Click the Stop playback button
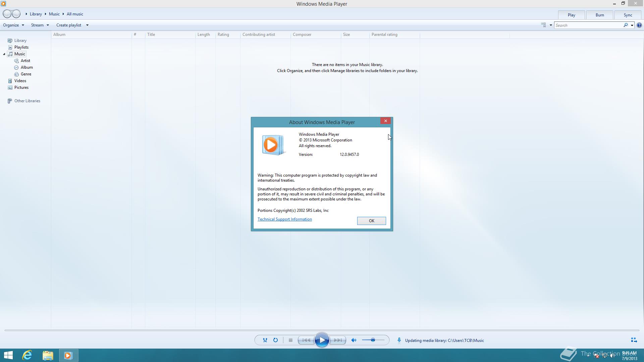This screenshot has height=362, width=644. [x=290, y=340]
